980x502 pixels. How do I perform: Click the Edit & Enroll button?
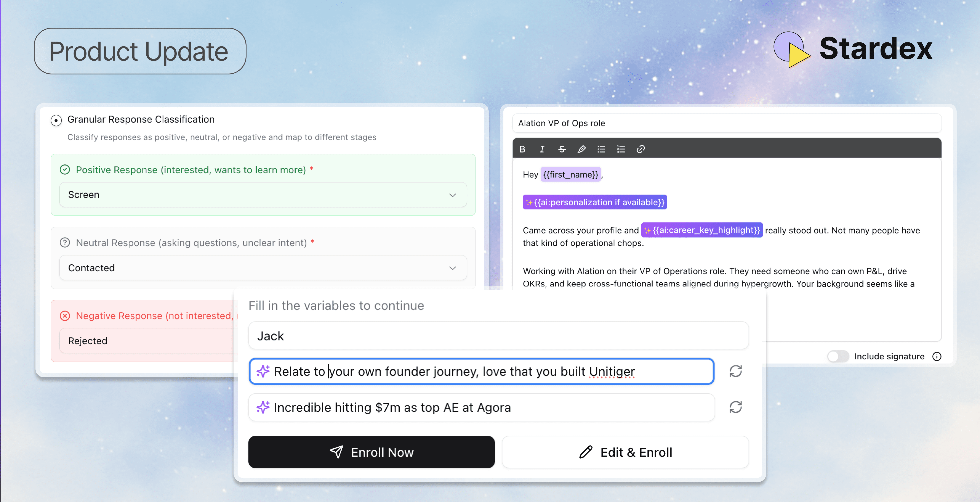coord(625,452)
